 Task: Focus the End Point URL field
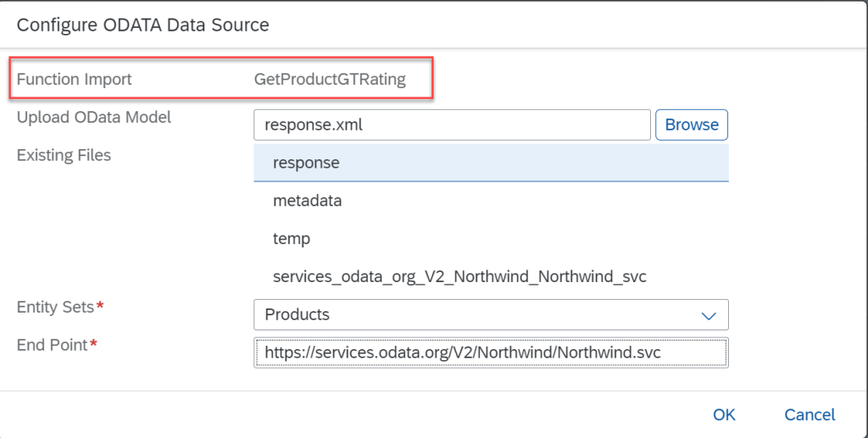490,352
